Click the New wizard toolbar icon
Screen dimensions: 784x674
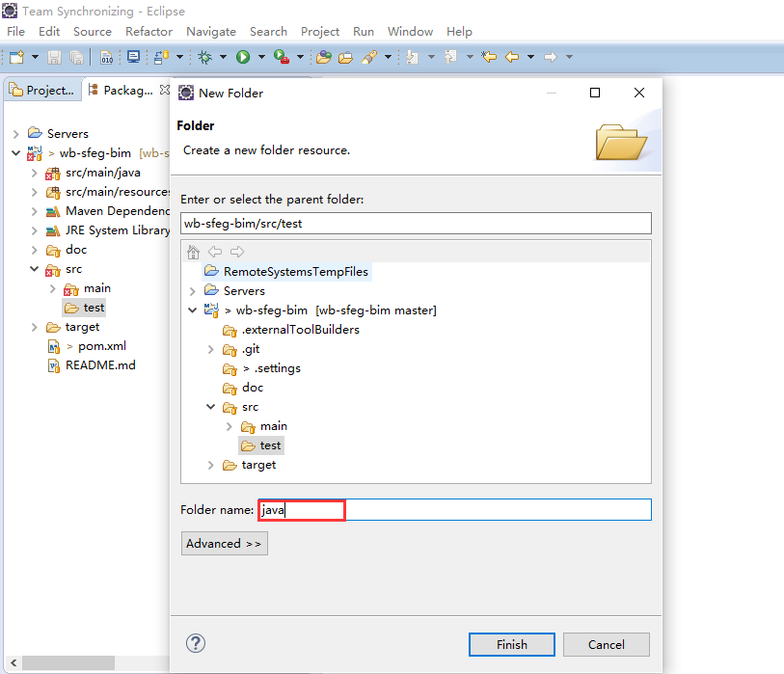pyautogui.click(x=16, y=57)
